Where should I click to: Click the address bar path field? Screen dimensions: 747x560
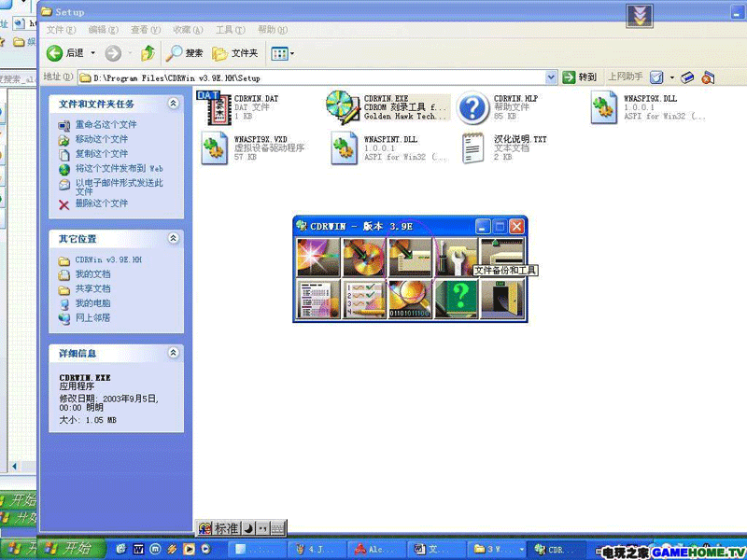pyautogui.click(x=313, y=77)
